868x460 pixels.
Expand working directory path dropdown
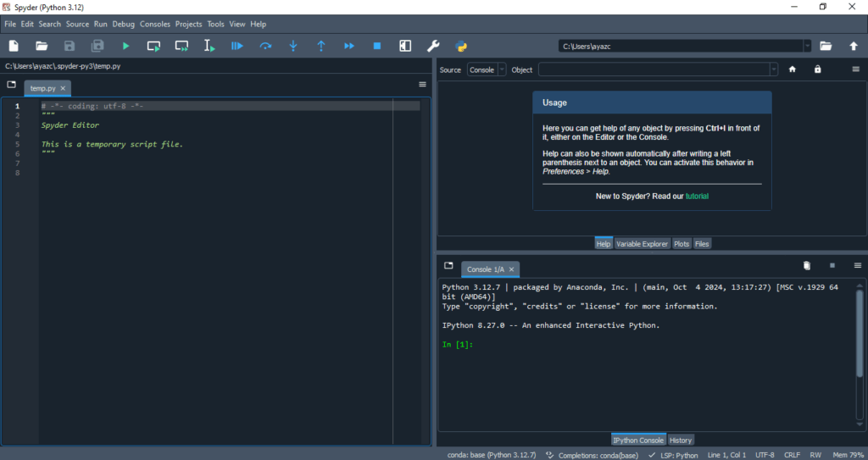[x=807, y=46]
